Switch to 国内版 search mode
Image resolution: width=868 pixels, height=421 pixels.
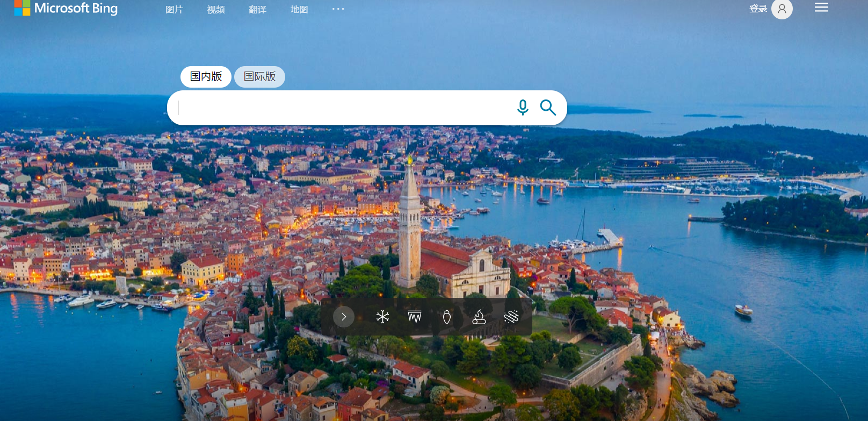(x=206, y=76)
